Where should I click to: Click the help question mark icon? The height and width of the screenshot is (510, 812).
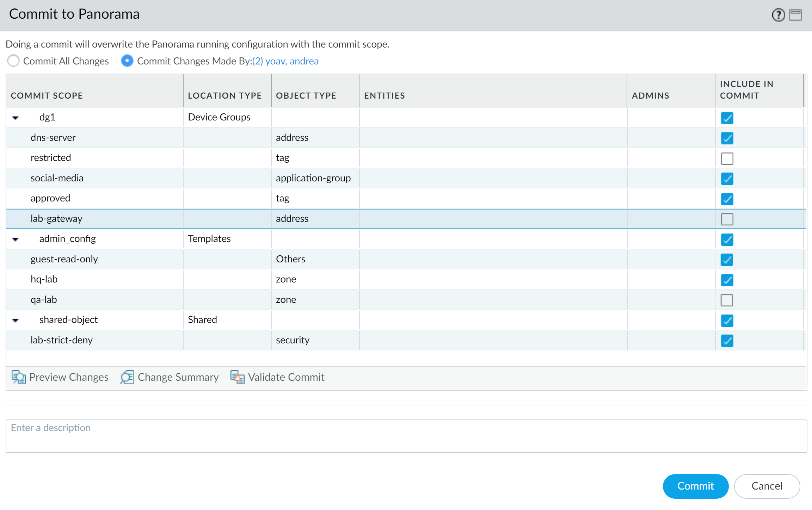(778, 15)
